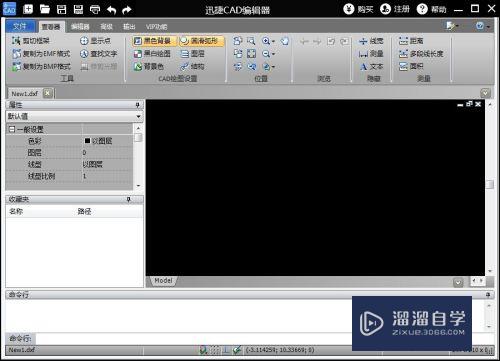Image resolution: width=500 pixels, height=361 pixels.
Task: Toggle the 圆滑弧形 smooth arcs option
Action: point(201,41)
